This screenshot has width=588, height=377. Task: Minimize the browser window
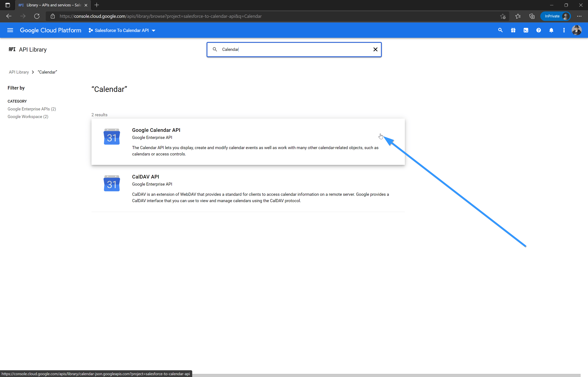pos(552,5)
